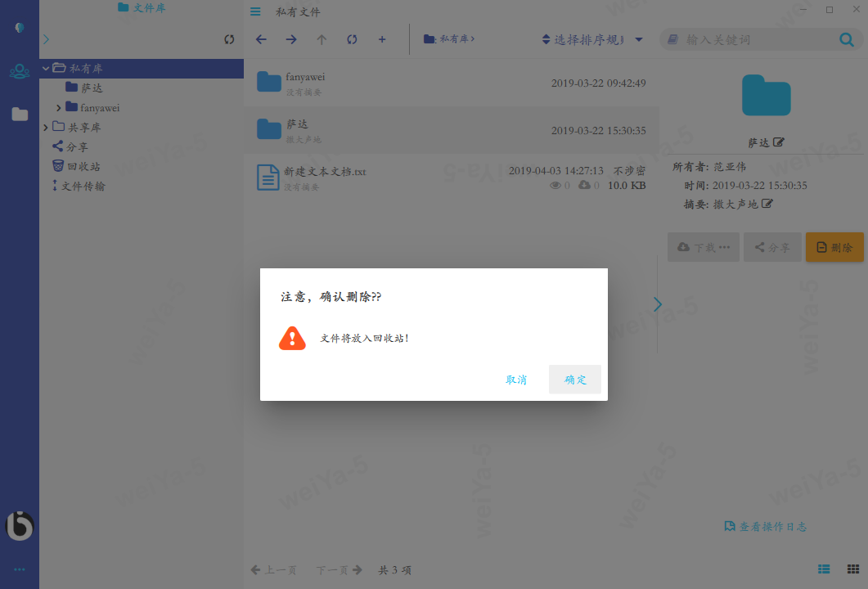Screen dimensions: 868x589
Task: Click the hamburger menu icon
Action: pos(255,11)
